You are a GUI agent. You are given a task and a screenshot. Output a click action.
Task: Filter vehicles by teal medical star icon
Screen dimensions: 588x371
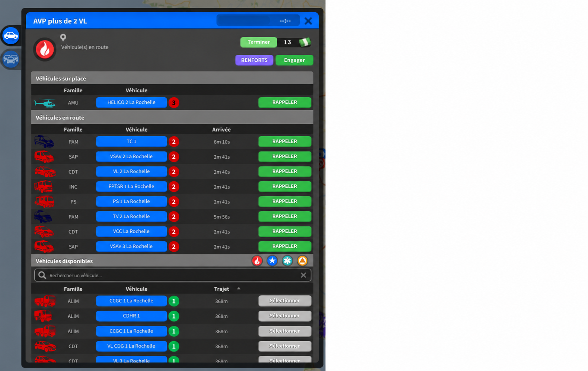point(287,261)
